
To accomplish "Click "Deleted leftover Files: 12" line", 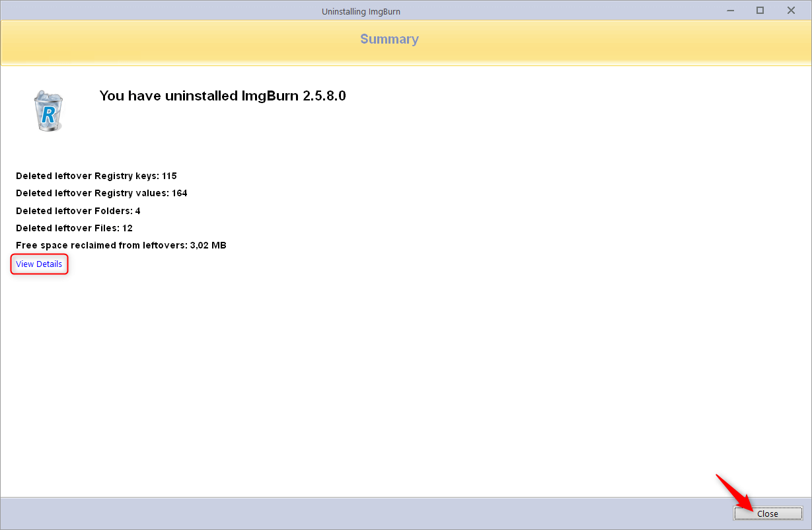I will point(74,228).
